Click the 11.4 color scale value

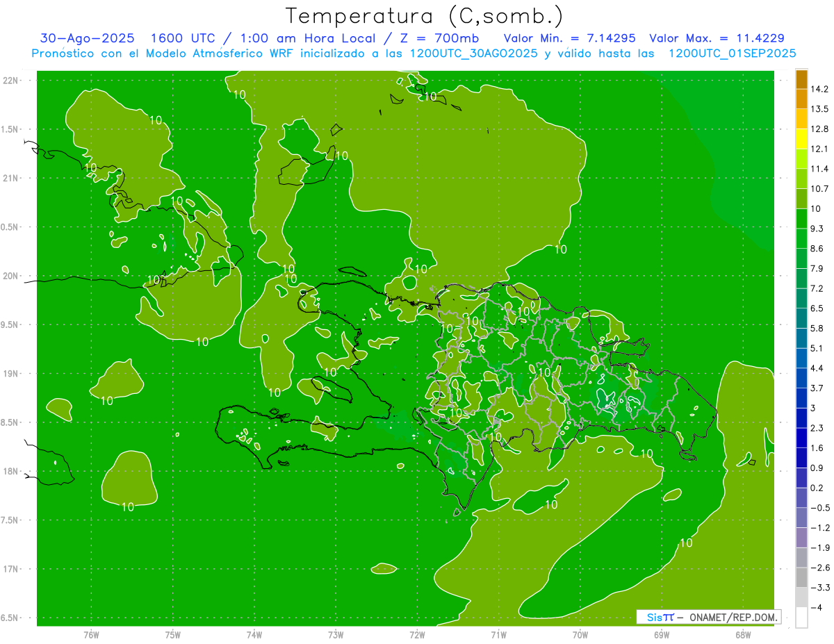click(819, 169)
